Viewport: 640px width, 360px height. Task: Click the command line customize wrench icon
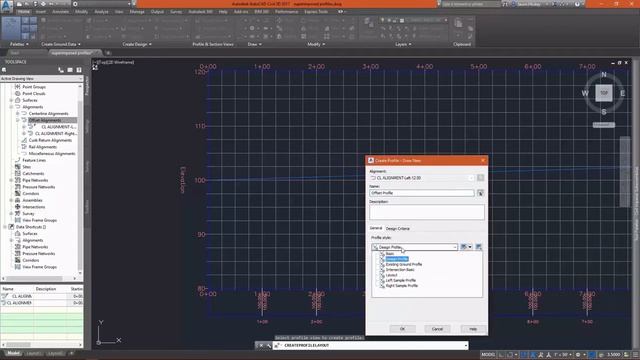click(269, 346)
